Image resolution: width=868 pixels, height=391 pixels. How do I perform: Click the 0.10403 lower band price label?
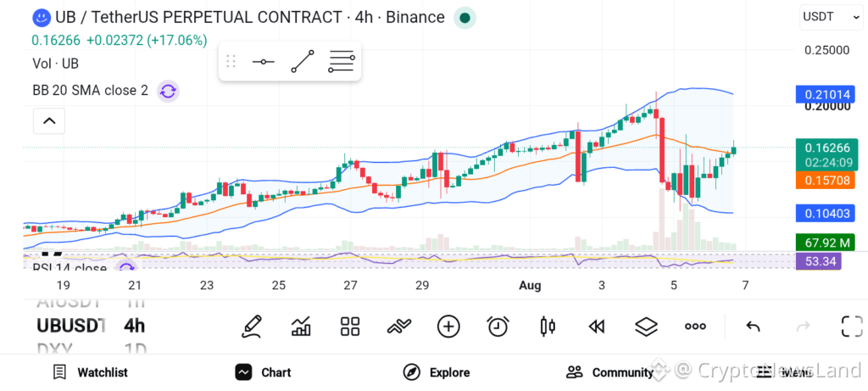coord(825,213)
